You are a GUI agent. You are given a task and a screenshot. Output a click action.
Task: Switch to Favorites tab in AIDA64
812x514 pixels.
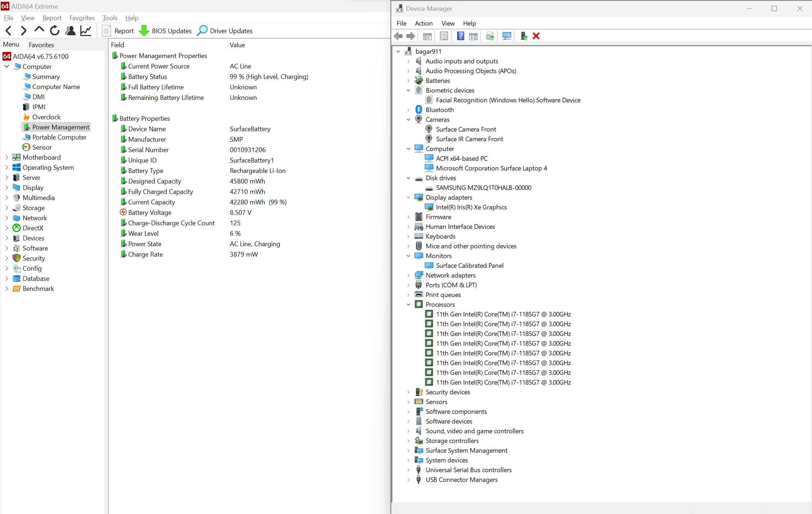[x=41, y=45]
